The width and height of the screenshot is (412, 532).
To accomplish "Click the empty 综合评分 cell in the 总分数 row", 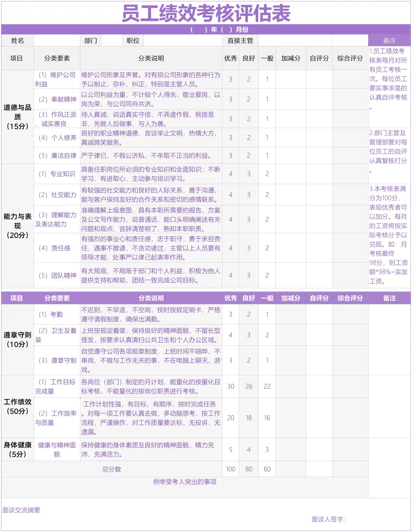I will [x=350, y=469].
